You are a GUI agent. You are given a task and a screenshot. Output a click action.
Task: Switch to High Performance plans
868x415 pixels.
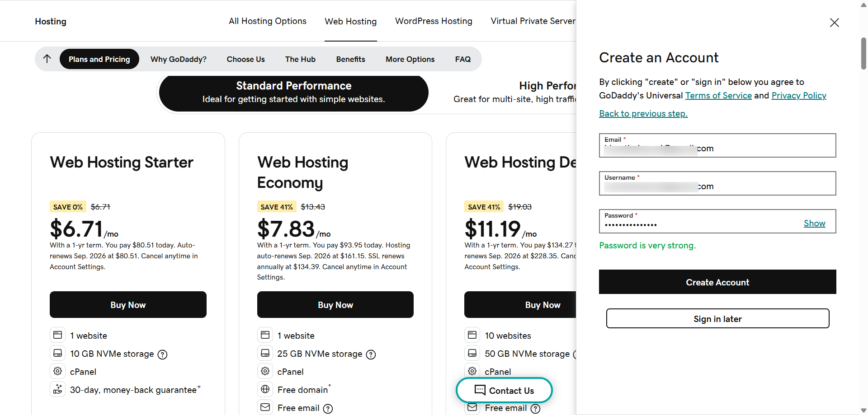tap(514, 93)
